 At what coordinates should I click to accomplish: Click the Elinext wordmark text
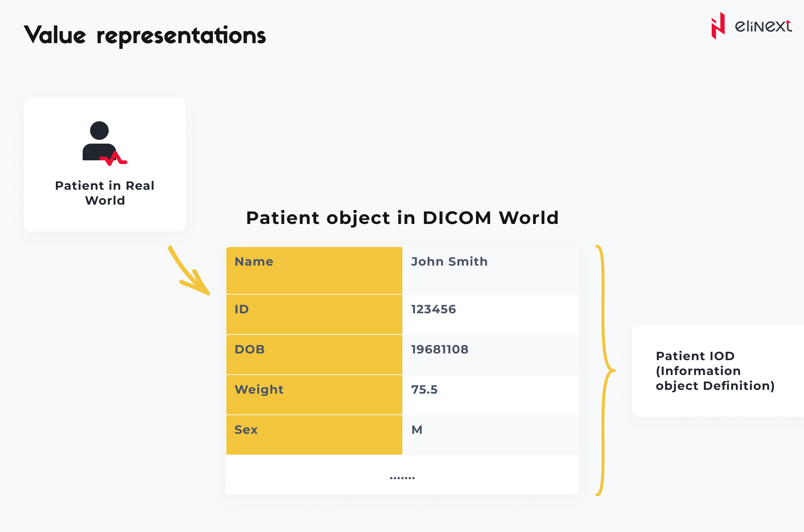[x=763, y=26]
